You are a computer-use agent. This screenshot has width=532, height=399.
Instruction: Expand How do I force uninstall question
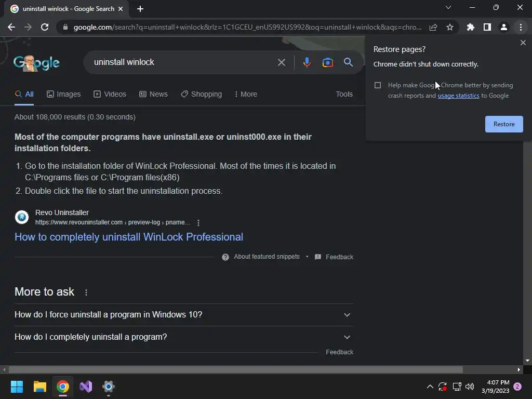coord(184,314)
